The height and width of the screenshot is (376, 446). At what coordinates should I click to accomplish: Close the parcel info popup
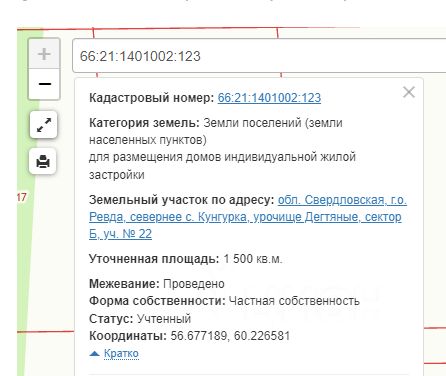409,92
